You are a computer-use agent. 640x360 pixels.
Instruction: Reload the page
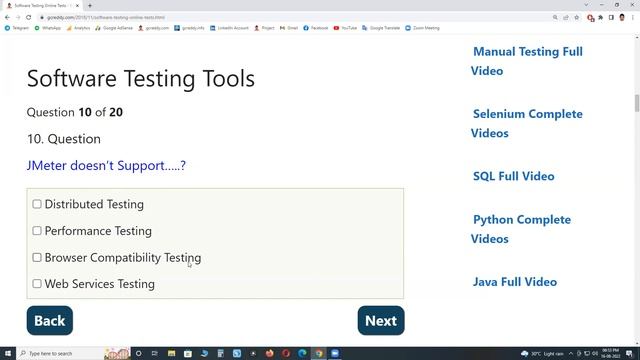pyautogui.click(x=29, y=18)
